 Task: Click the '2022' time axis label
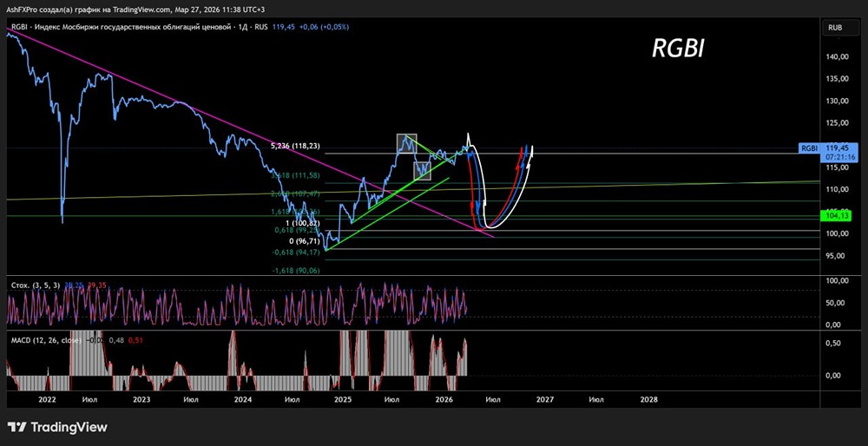(x=47, y=399)
